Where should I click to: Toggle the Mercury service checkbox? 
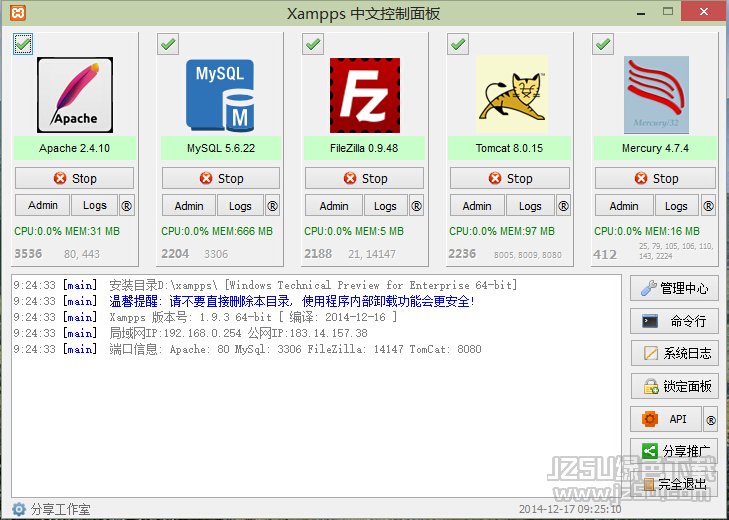pos(603,44)
